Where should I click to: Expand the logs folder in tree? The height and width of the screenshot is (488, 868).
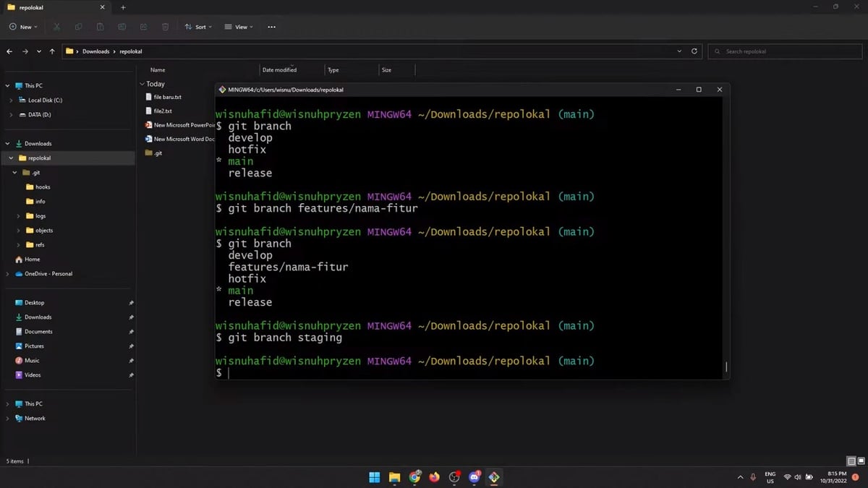pyautogui.click(x=19, y=216)
